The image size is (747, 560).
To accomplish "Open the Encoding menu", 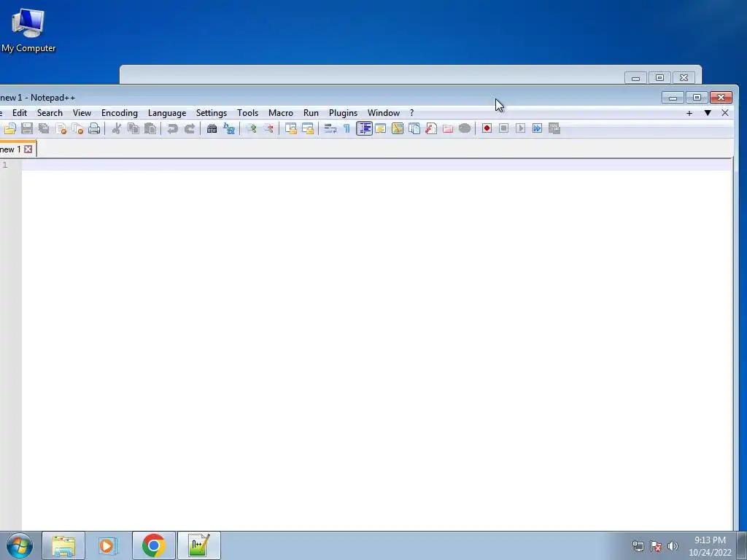I will coord(120,113).
